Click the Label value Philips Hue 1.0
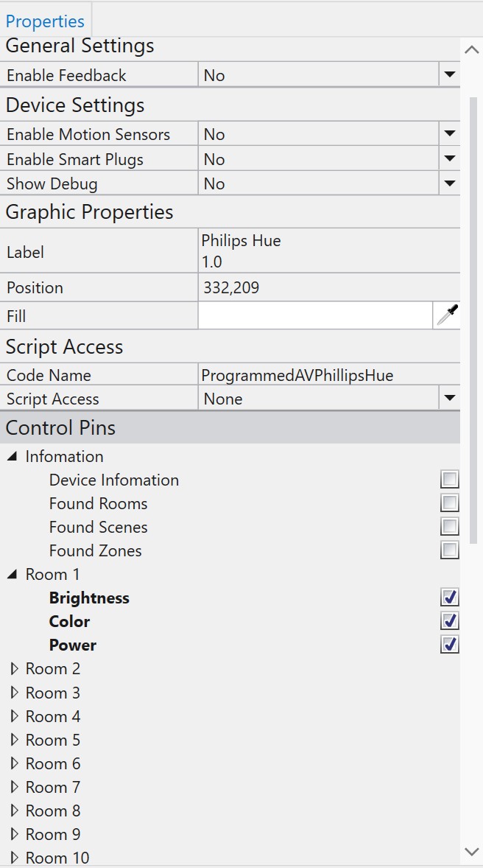 coord(329,251)
